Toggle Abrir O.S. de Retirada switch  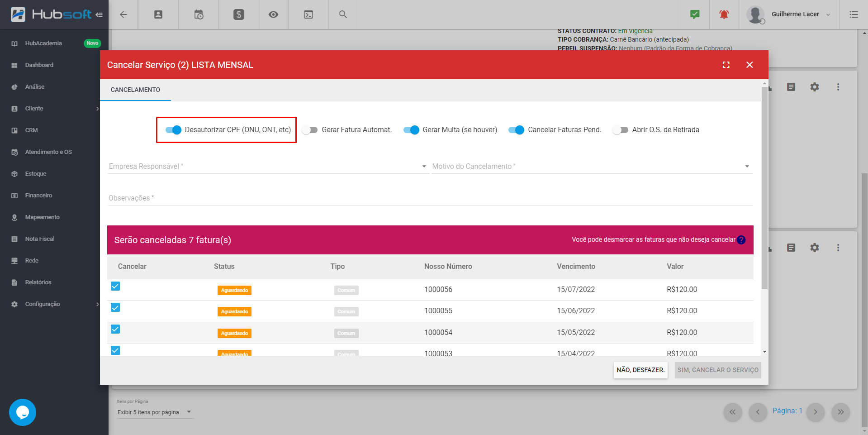pos(620,130)
